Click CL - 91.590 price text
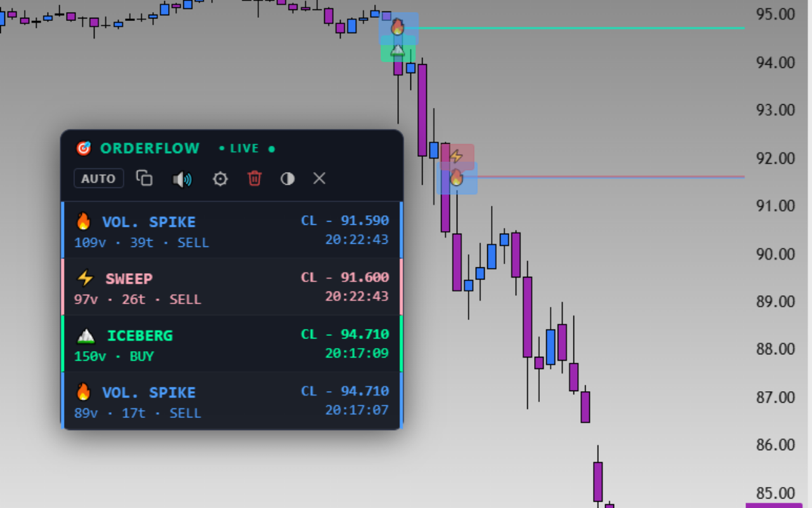This screenshot has width=812, height=508. (x=345, y=220)
